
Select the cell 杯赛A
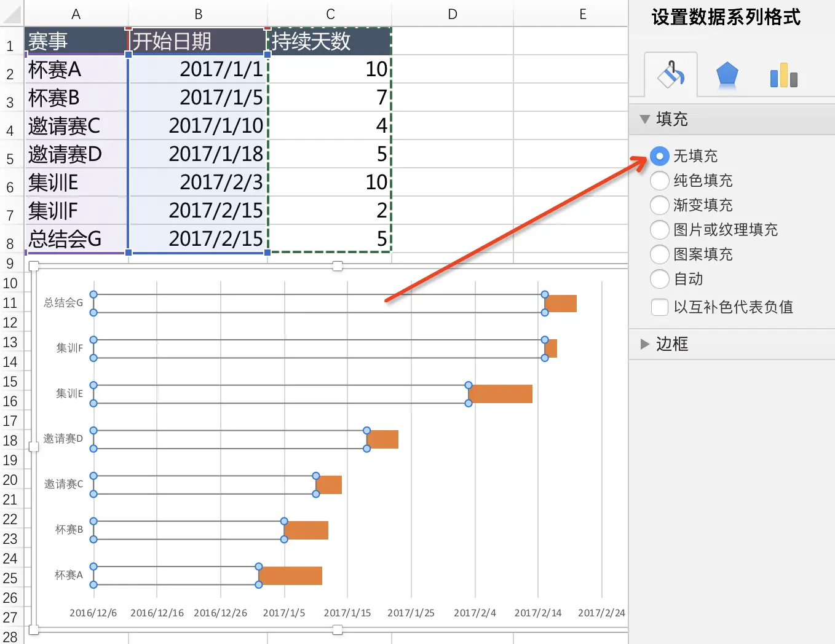(x=76, y=69)
